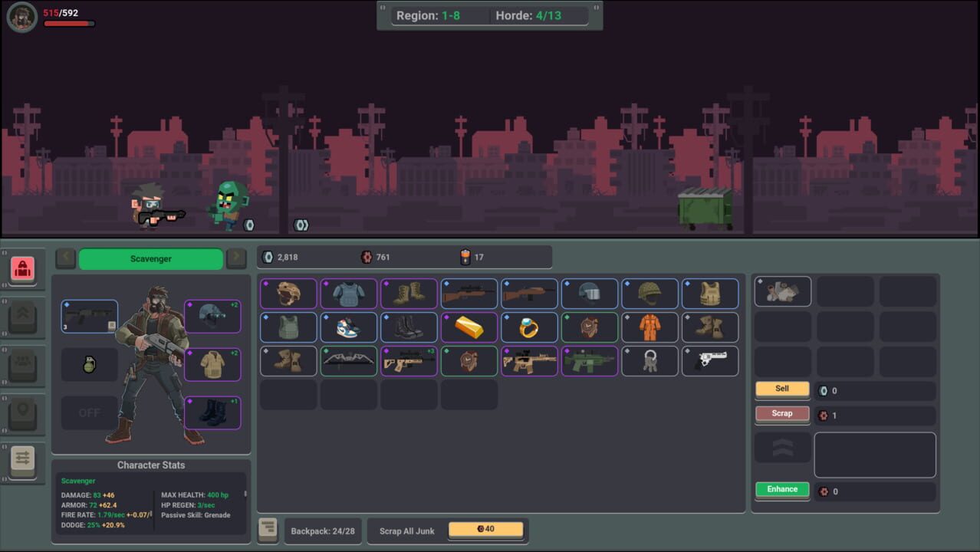The image size is (980, 552).
Task: Click the green Enhance button
Action: (x=782, y=489)
